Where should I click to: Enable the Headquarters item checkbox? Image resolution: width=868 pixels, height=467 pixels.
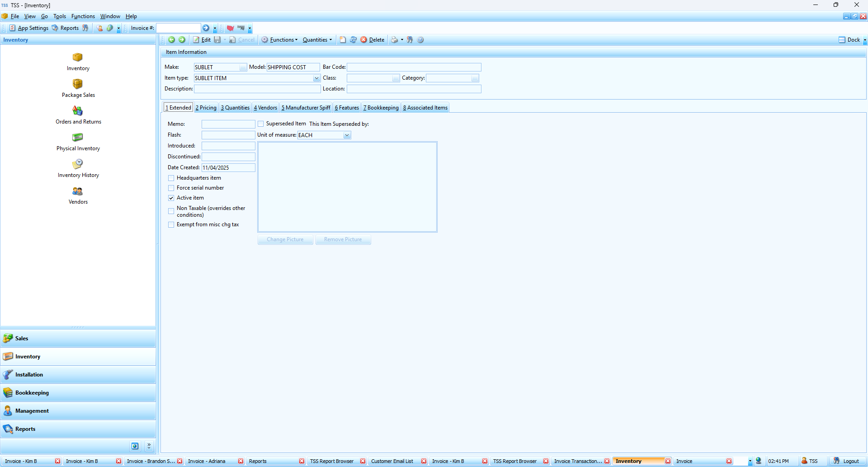tap(171, 178)
